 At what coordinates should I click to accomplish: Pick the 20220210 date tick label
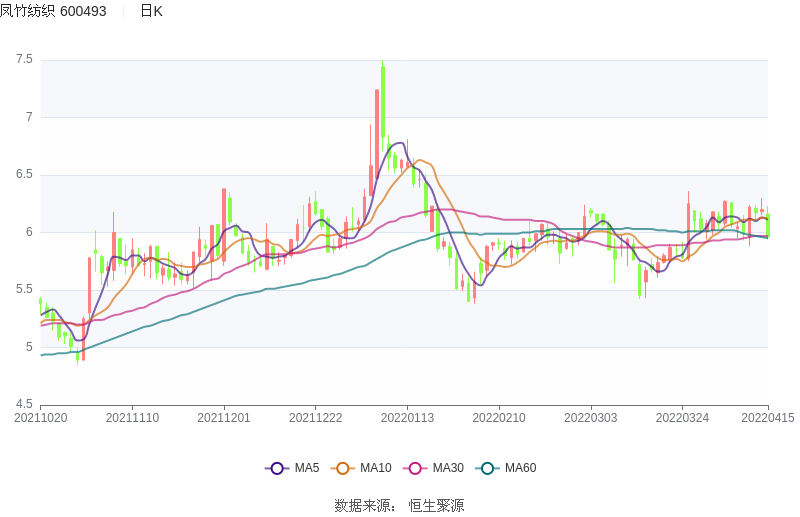coord(499,418)
